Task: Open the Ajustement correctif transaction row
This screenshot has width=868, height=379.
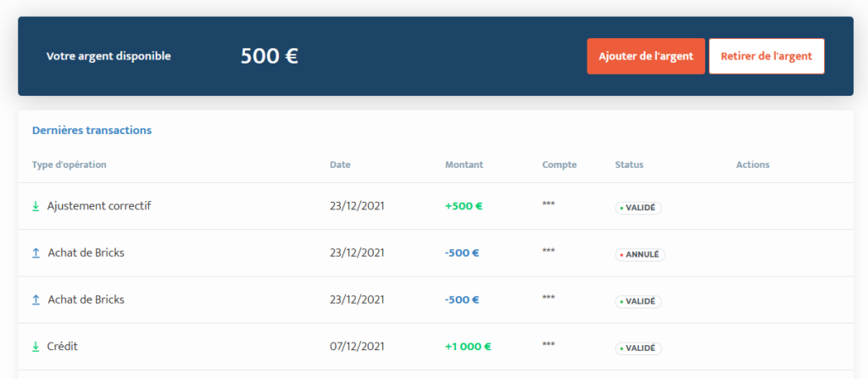Action: click(435, 206)
